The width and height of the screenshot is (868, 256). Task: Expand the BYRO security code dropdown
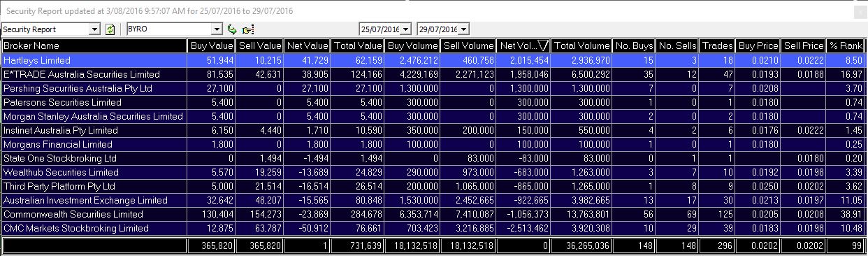(217, 29)
